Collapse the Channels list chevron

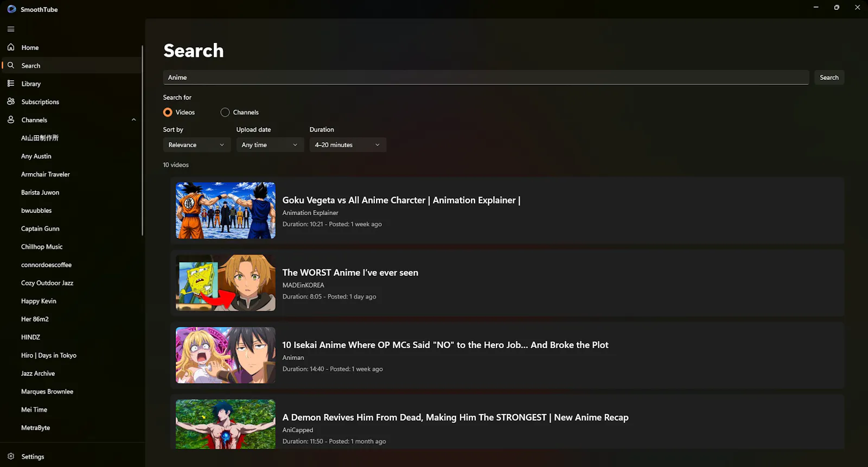[x=133, y=119]
